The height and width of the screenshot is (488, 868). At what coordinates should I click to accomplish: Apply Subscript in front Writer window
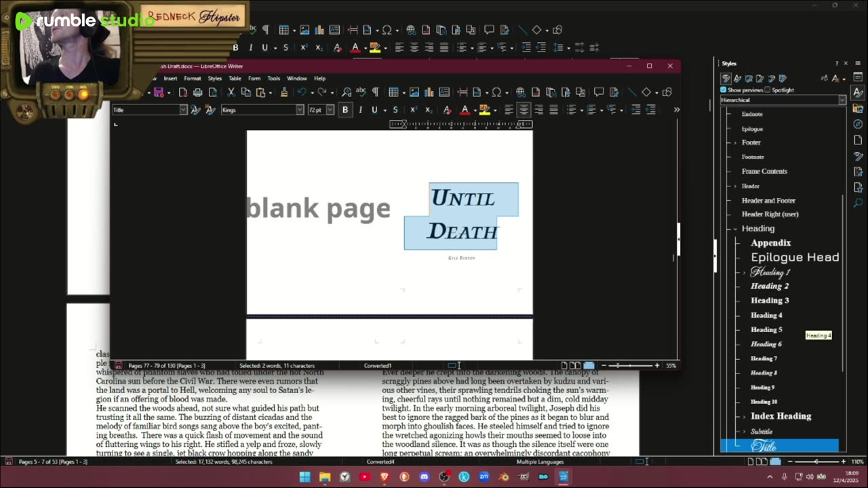(428, 110)
